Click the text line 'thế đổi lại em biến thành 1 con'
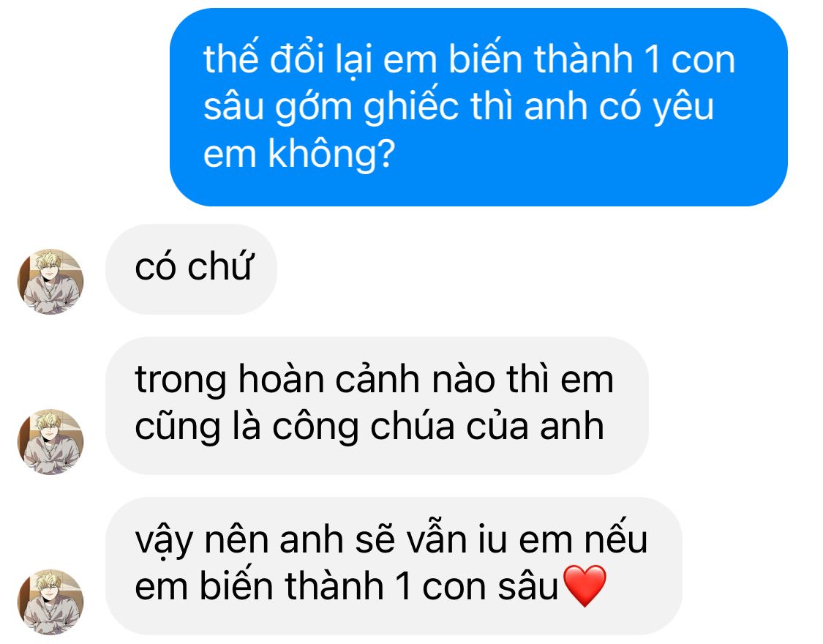Screen dimensions: 823x644 (x=469, y=59)
